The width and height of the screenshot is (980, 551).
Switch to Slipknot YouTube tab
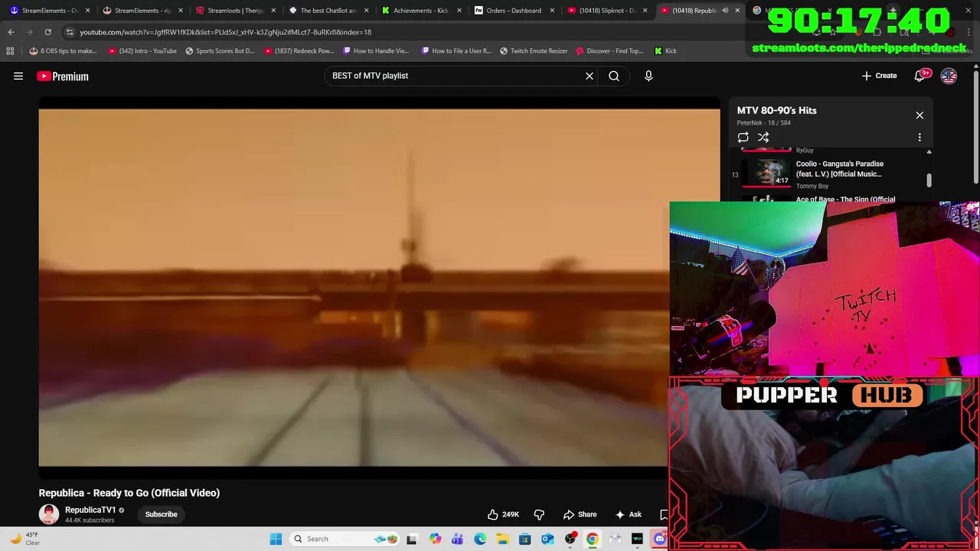pos(608,11)
